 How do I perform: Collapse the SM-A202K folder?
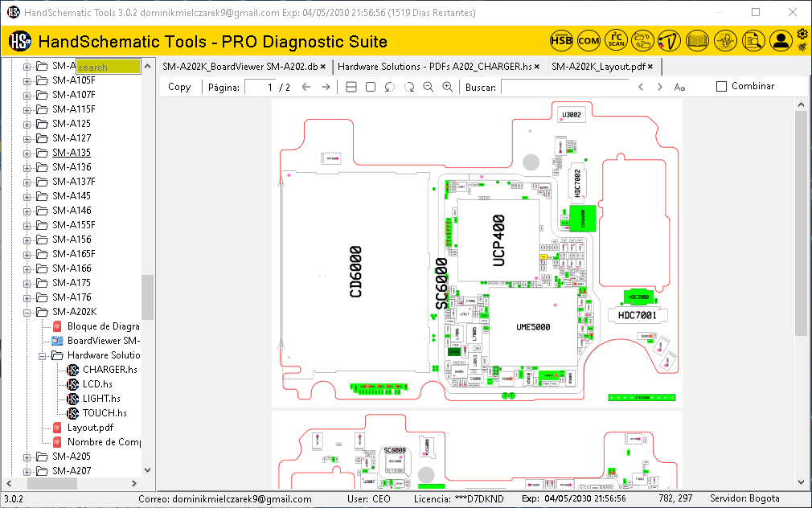tap(27, 313)
